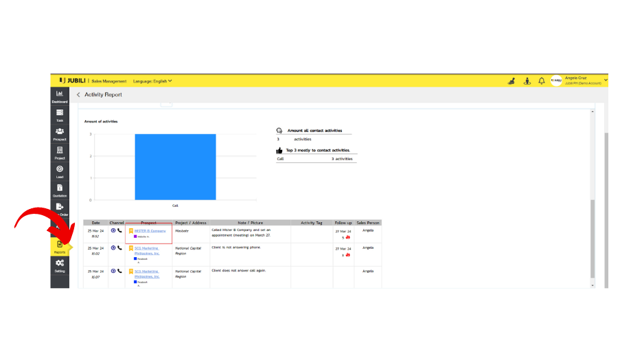Screen dimensions: 644x363
Task: Click the yellow bookmark beside MISTER B Company
Action: (130, 231)
